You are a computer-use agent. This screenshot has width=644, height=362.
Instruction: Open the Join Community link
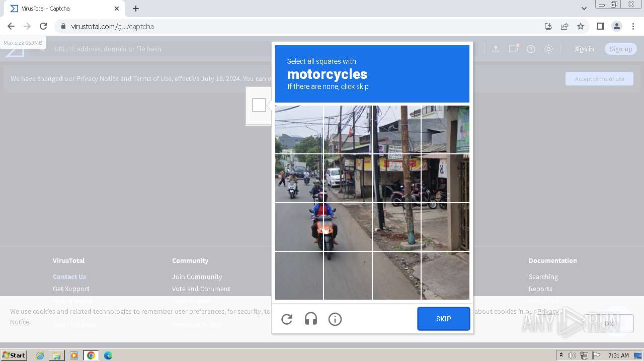tap(197, 277)
